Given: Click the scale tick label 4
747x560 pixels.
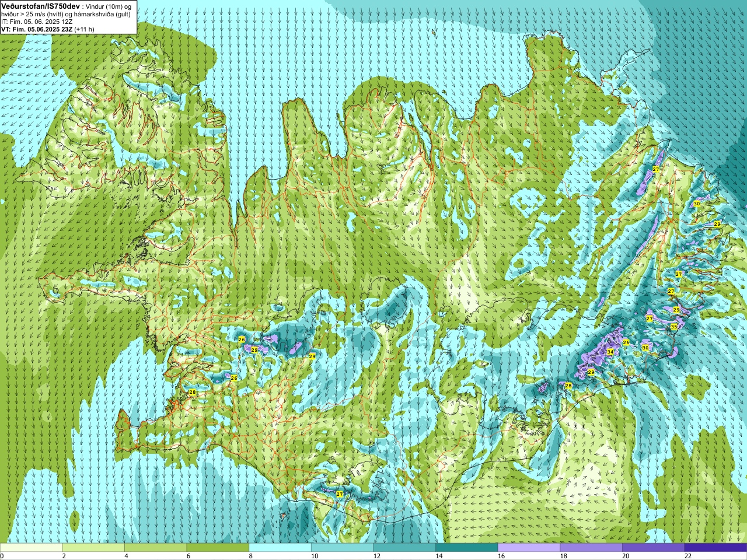Looking at the screenshot, I should [126, 556].
